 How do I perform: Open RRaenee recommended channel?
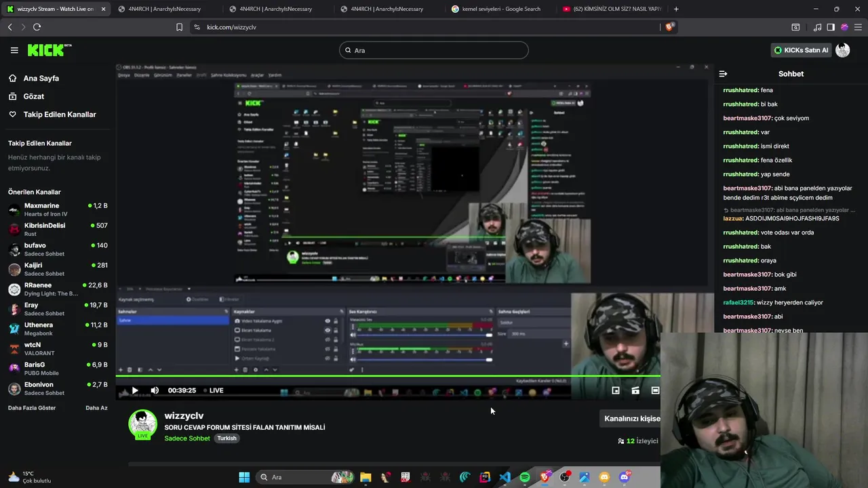[x=58, y=289]
